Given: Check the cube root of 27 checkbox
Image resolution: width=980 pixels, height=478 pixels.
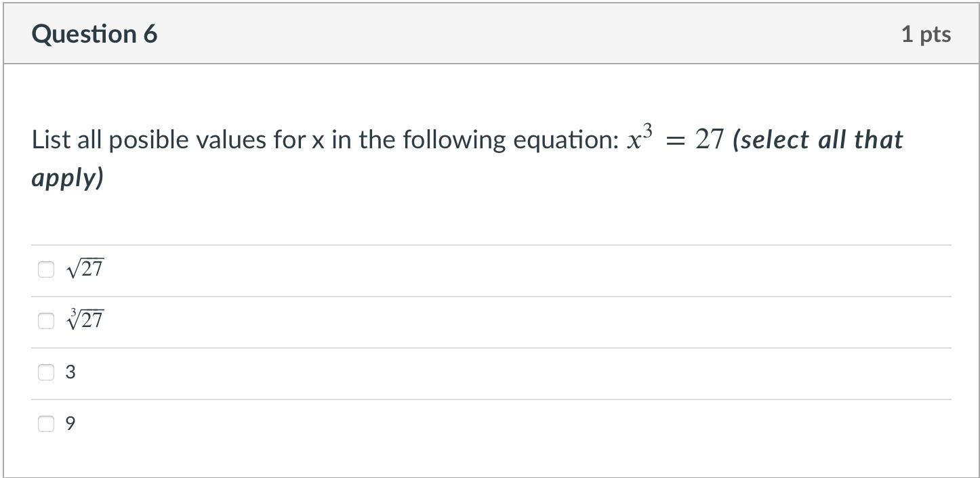Looking at the screenshot, I should tap(45, 321).
